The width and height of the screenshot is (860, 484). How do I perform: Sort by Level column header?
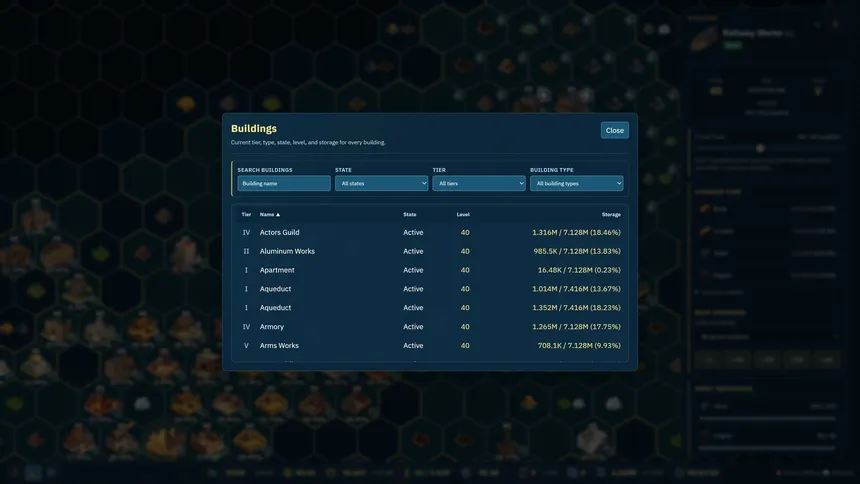(463, 215)
